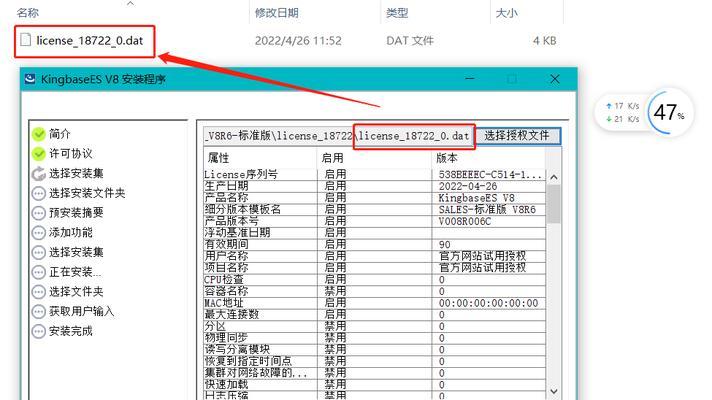Image resolution: width=712 pixels, height=400 pixels.
Task: Click the 启用 table column header
Action: pos(332,158)
